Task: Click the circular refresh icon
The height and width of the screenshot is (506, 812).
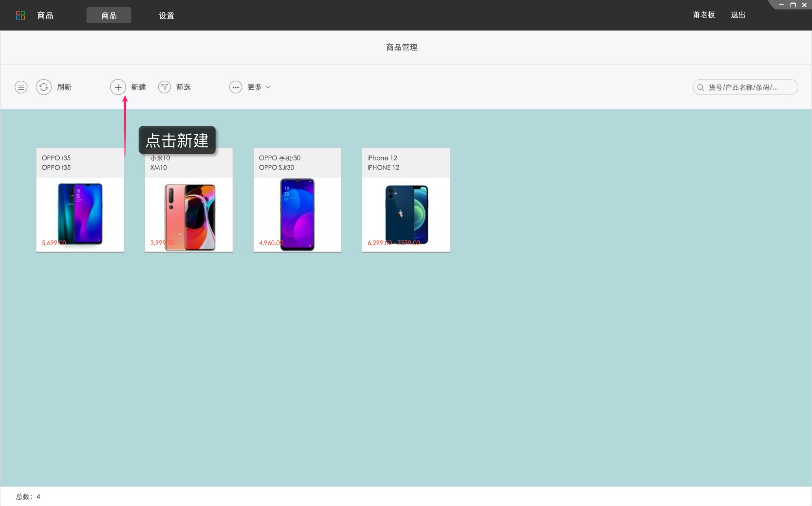Action: coord(43,87)
